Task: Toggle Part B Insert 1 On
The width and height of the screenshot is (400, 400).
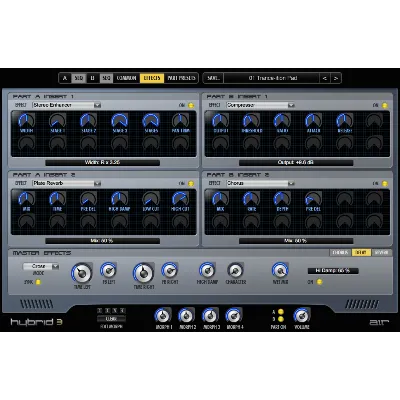Action: coord(385,105)
